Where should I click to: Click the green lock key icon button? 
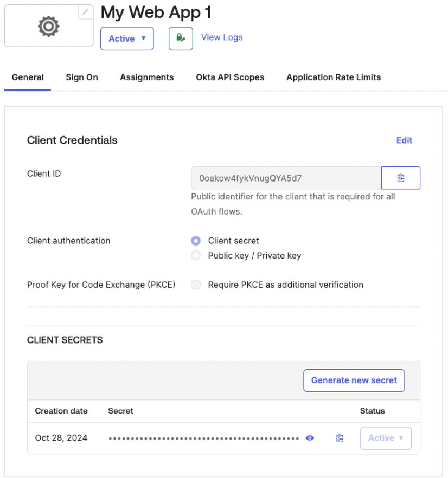[181, 38]
